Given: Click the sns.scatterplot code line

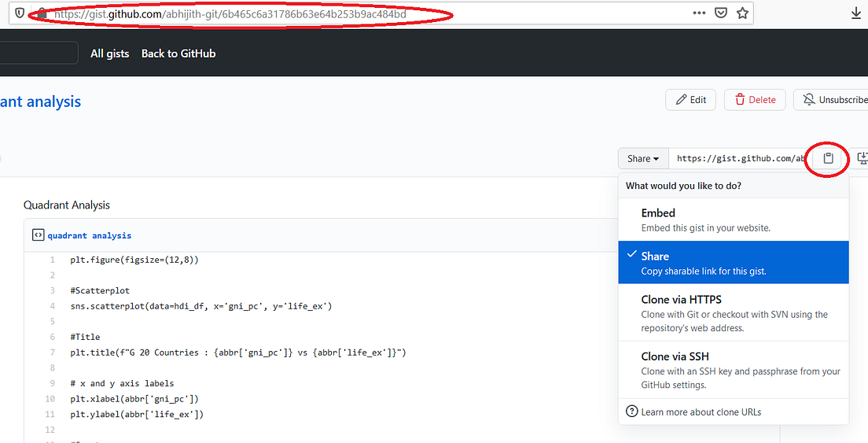Looking at the screenshot, I should click(201, 305).
